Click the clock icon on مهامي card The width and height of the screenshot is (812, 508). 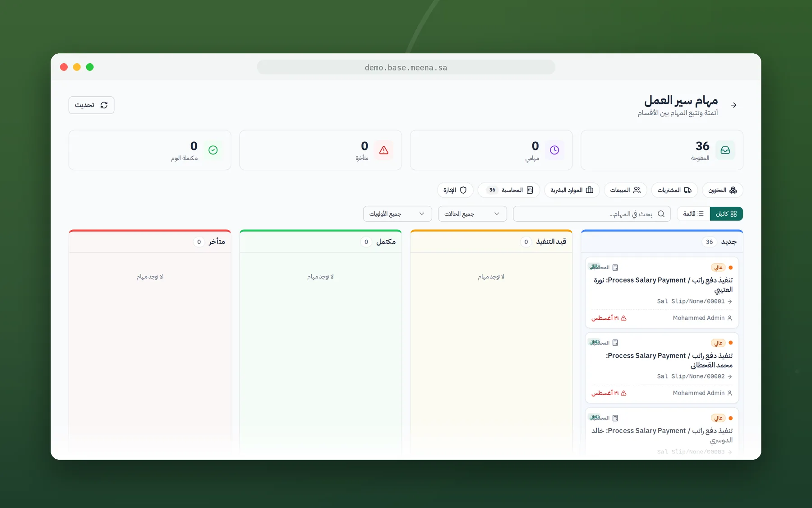pyautogui.click(x=554, y=150)
